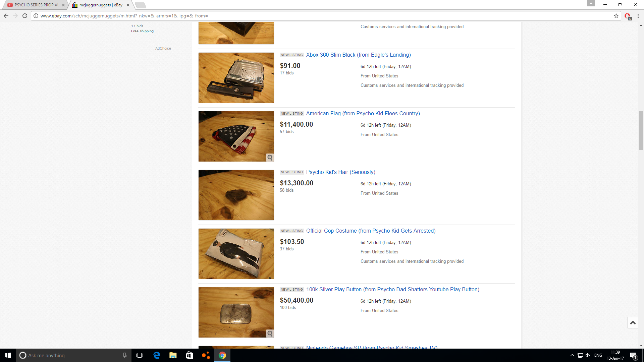Click the Free shipping text in sidebar
644x362 pixels.
[142, 31]
